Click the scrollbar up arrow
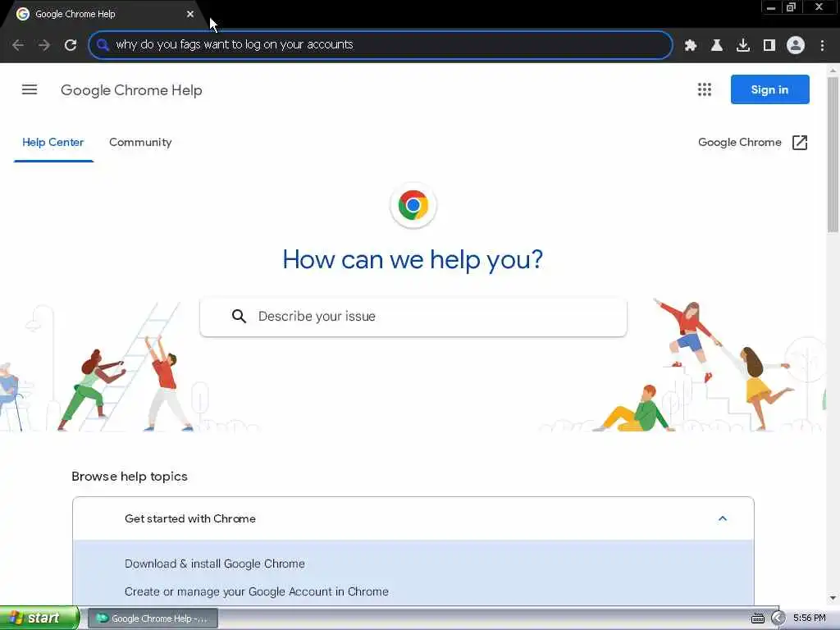 coord(833,71)
